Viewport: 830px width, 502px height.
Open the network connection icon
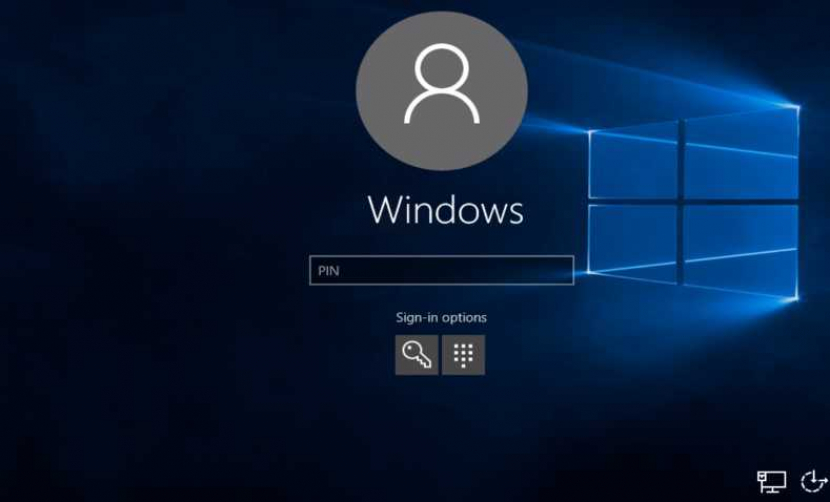(x=771, y=481)
